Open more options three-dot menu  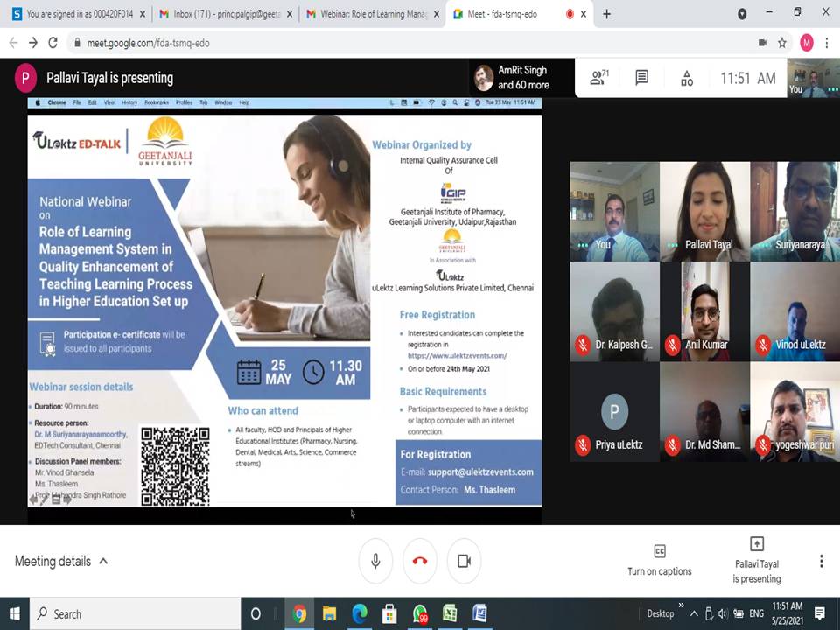(x=821, y=561)
